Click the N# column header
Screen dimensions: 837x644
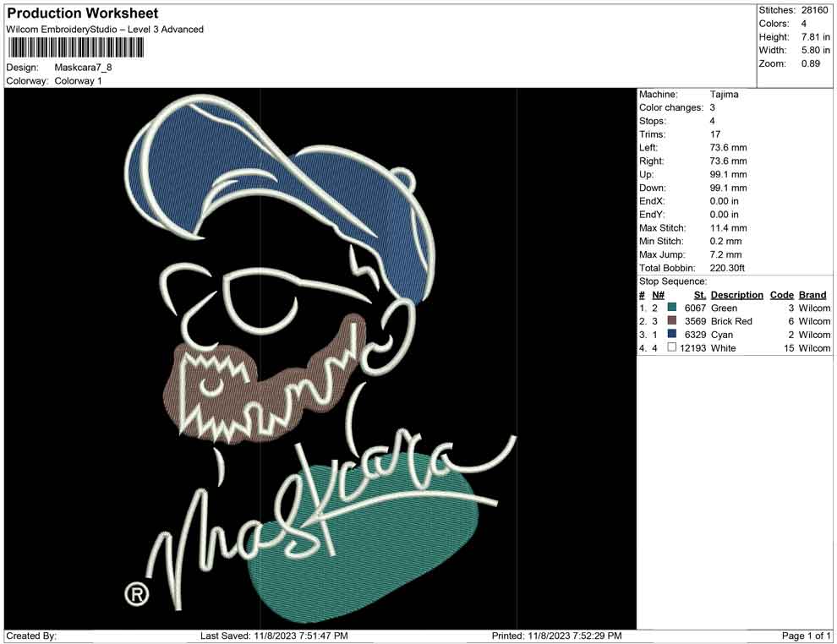click(x=658, y=295)
